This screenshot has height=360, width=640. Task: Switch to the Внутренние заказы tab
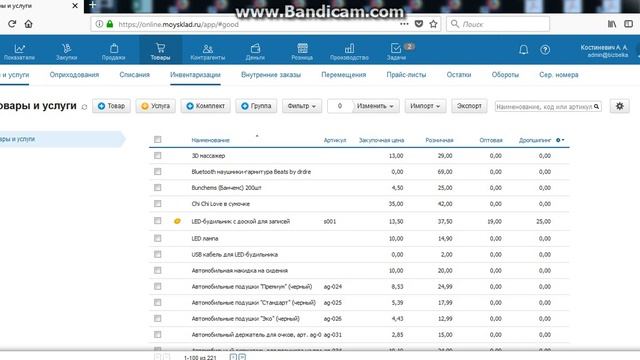(x=271, y=75)
